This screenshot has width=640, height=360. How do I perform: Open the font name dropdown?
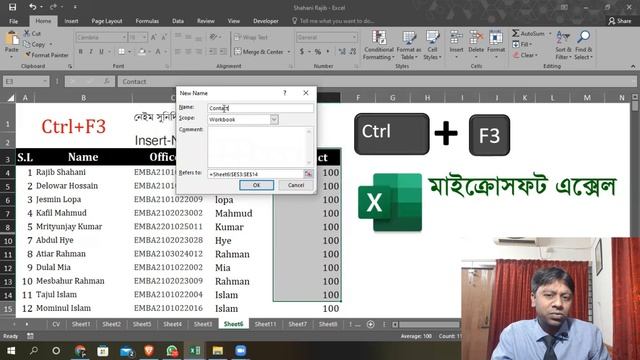tap(124, 37)
